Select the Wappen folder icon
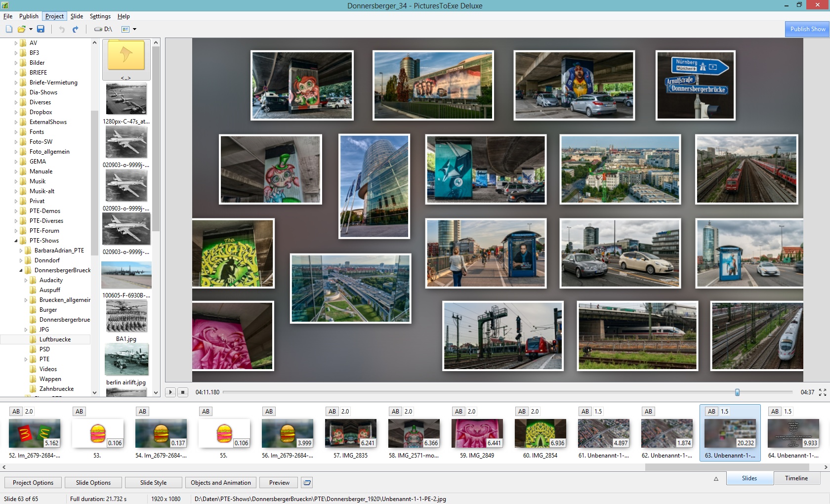Screen dimensions: 830x504 [33, 379]
